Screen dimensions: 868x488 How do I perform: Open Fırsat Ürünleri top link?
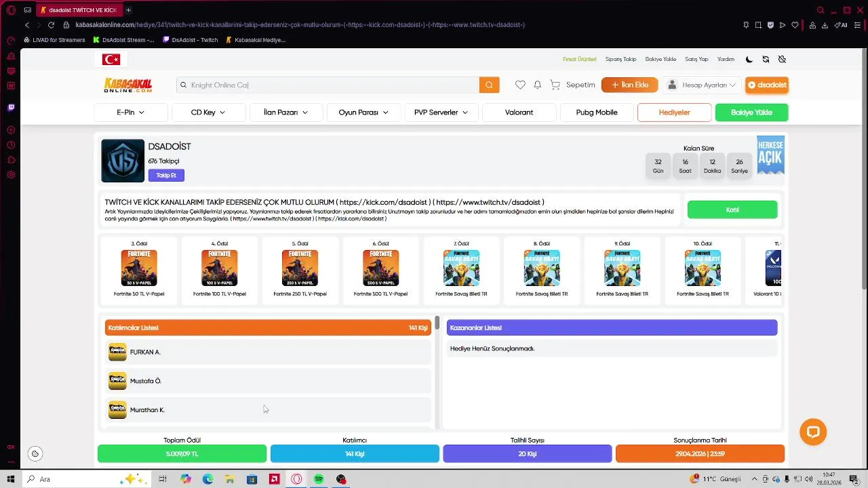[580, 59]
